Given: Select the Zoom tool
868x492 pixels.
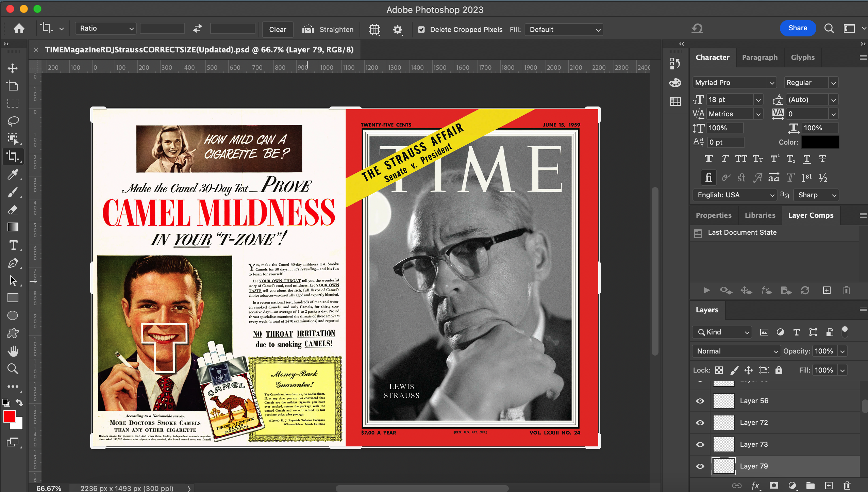Looking at the screenshot, I should (x=13, y=369).
